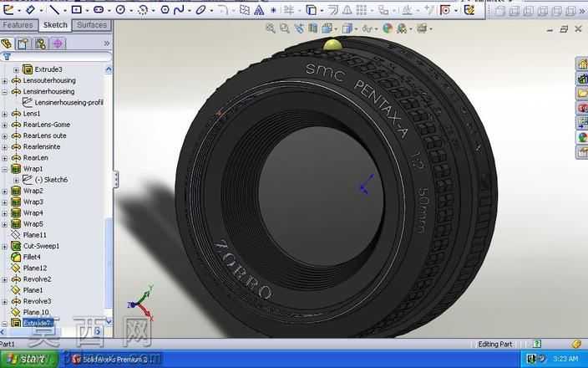
Task: Expand the Cut-Sweep1 feature node
Action: click(x=4, y=247)
